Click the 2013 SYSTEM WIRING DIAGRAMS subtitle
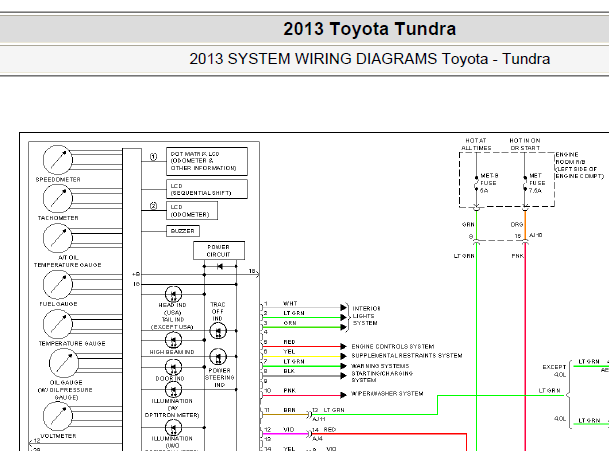This screenshot has width=609, height=451. coord(369,59)
